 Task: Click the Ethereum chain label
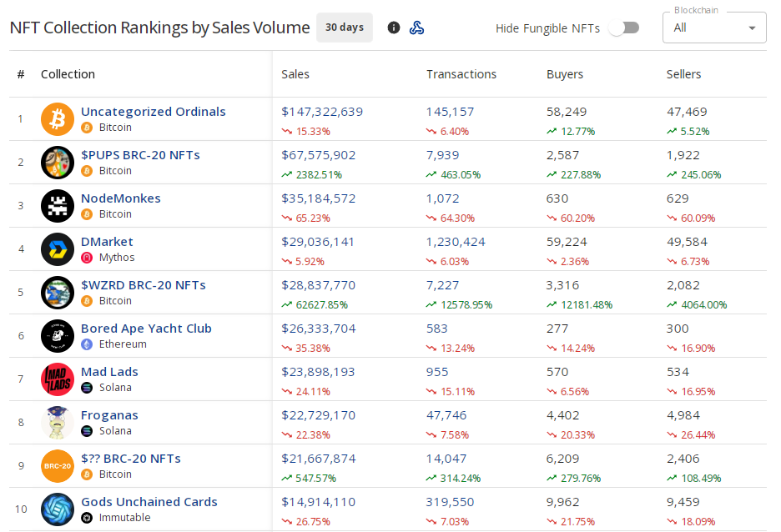123,344
